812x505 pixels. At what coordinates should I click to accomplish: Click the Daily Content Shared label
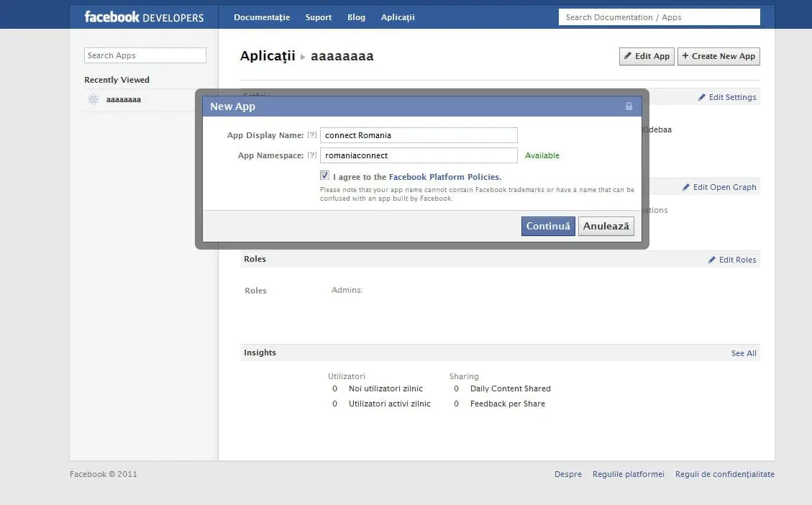point(510,388)
